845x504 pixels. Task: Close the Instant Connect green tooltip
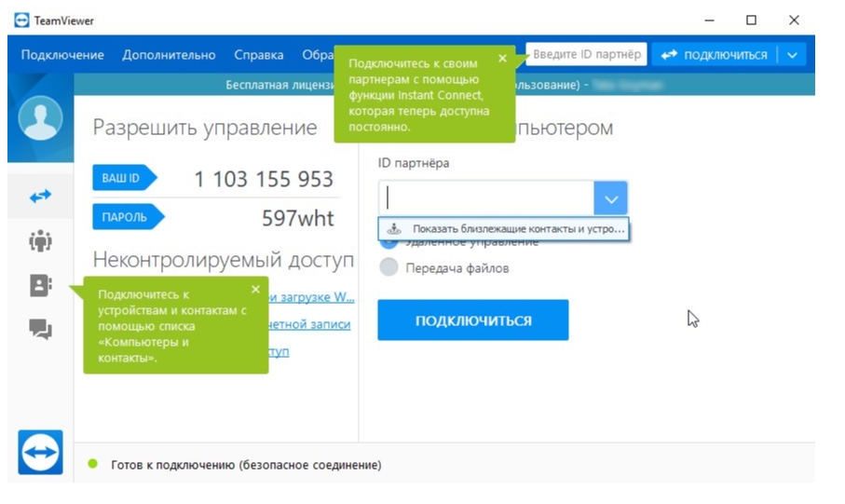[x=502, y=58]
